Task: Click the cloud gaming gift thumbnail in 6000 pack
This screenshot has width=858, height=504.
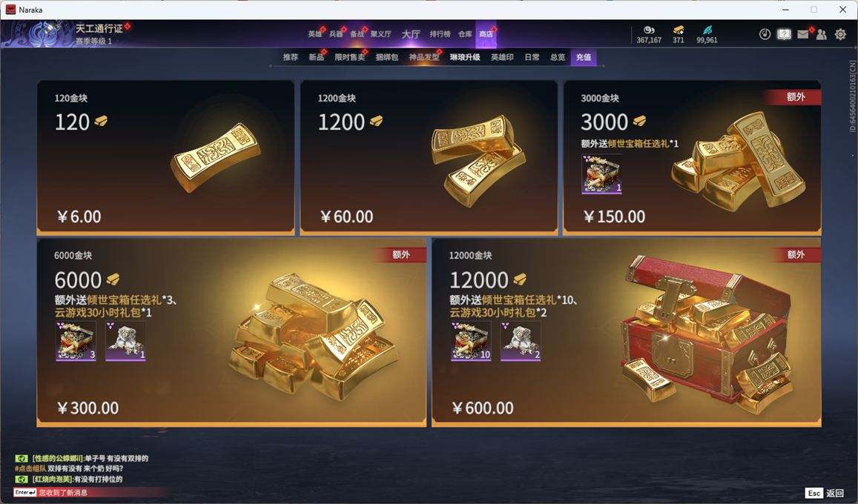Action: tap(125, 341)
